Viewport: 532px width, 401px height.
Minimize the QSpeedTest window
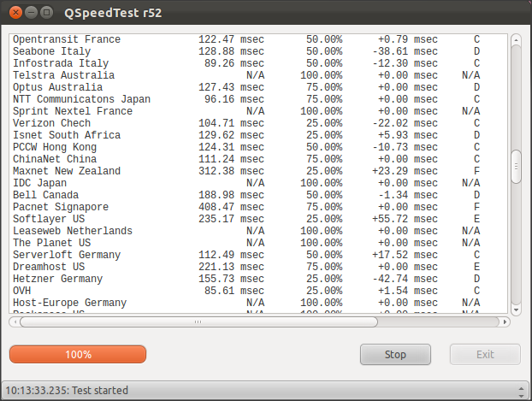[31, 13]
